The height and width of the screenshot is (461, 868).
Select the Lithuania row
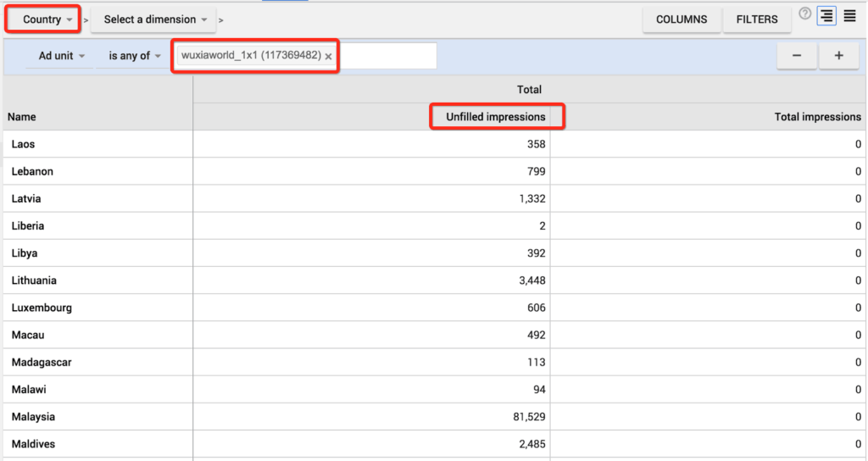click(434, 280)
